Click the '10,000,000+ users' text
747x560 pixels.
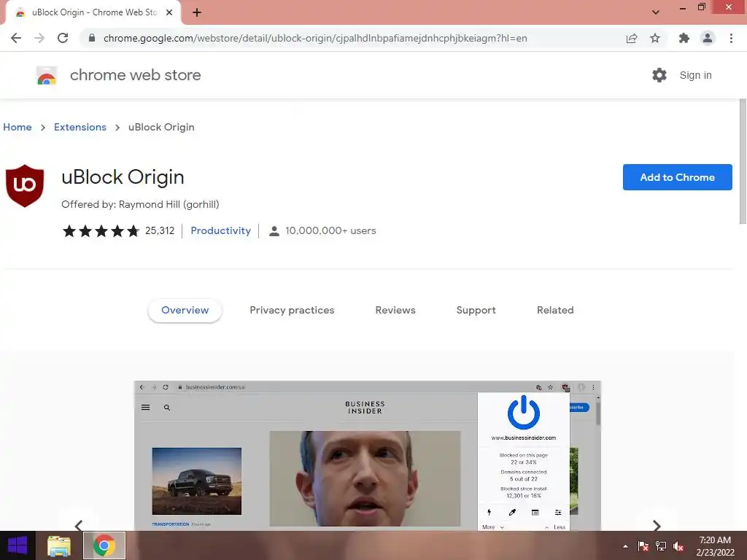[x=330, y=230]
